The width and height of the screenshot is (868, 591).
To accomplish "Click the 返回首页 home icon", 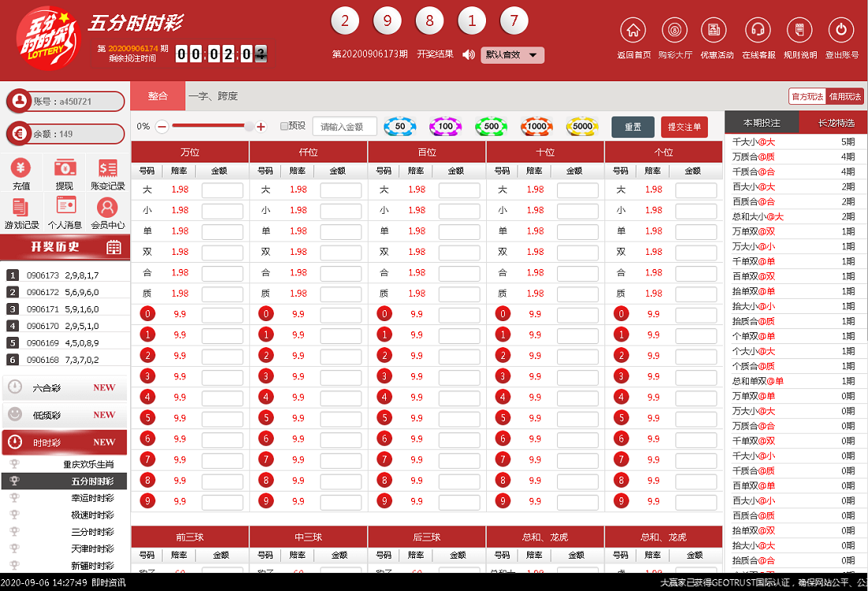I will coord(633,31).
